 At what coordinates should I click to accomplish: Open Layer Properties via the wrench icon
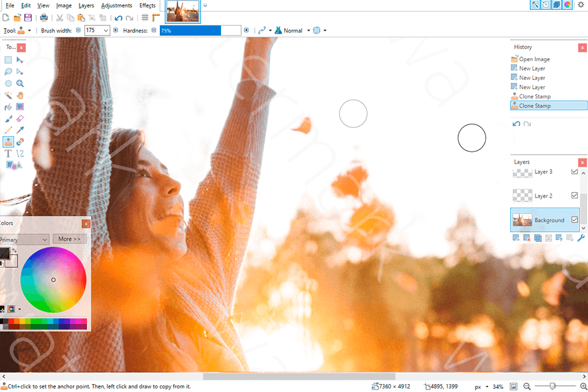pyautogui.click(x=581, y=238)
